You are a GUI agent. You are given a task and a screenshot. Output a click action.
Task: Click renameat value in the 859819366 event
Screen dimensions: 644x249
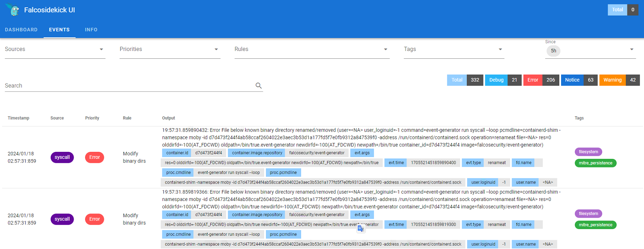pyautogui.click(x=497, y=225)
